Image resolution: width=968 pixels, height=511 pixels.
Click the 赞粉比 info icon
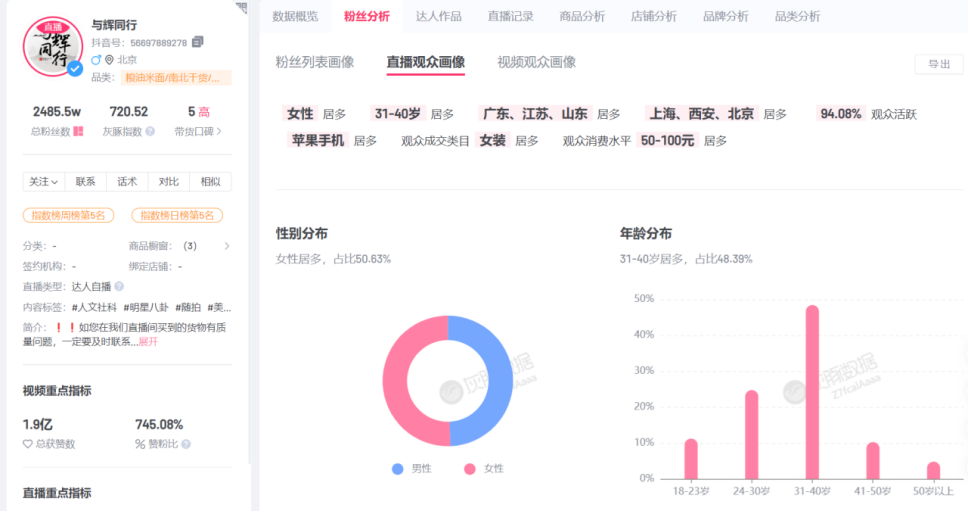(x=186, y=444)
